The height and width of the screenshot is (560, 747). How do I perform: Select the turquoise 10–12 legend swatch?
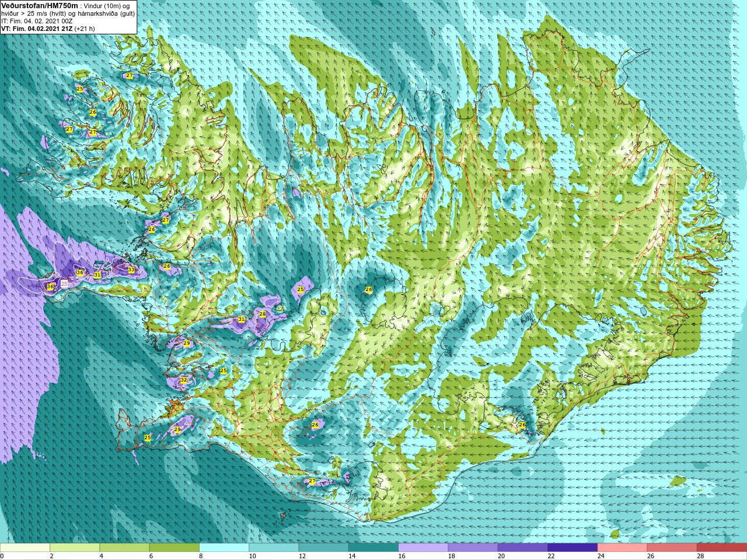(274, 548)
